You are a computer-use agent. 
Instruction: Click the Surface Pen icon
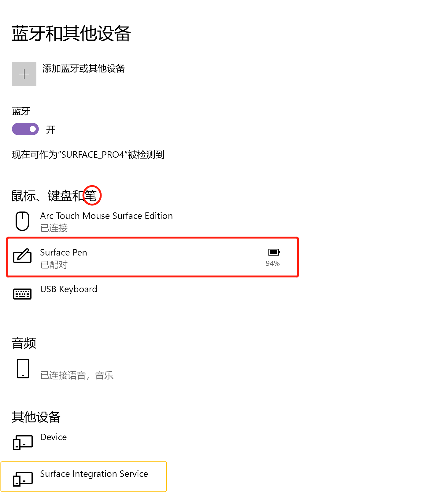(22, 256)
